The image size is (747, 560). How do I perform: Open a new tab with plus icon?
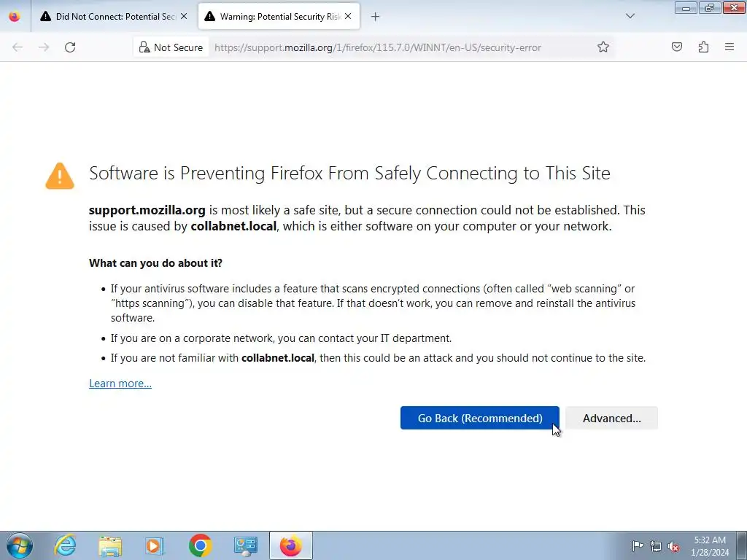click(x=375, y=17)
